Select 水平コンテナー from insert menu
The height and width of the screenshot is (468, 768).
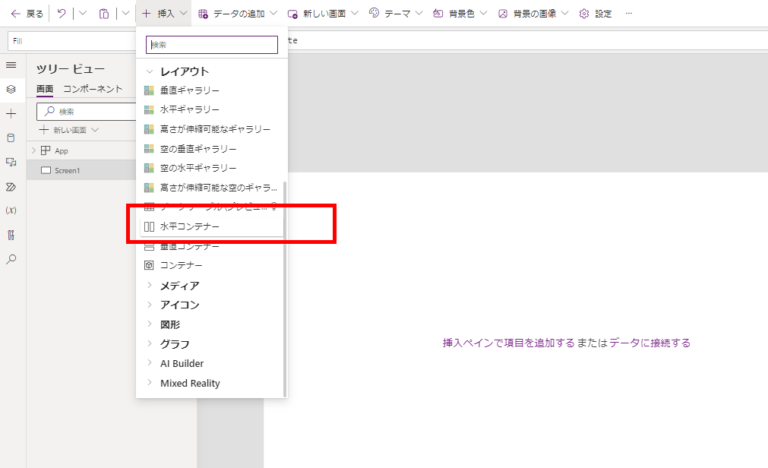pos(190,227)
